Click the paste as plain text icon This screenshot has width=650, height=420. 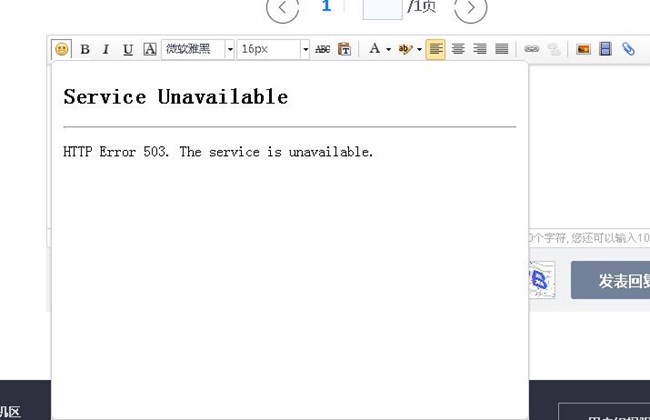344,49
